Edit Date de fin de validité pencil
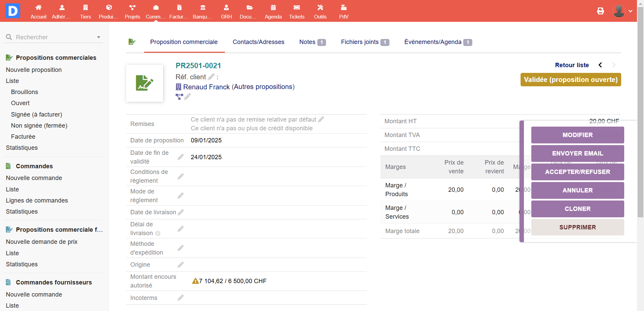644x311 pixels. click(x=180, y=157)
